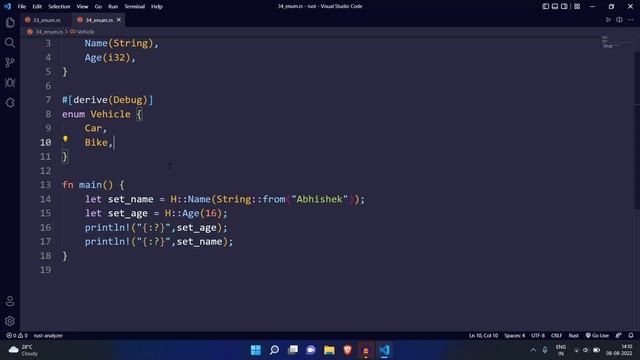Place cursor on 'Bike' variant
The width and height of the screenshot is (640, 360).
[x=96, y=142]
